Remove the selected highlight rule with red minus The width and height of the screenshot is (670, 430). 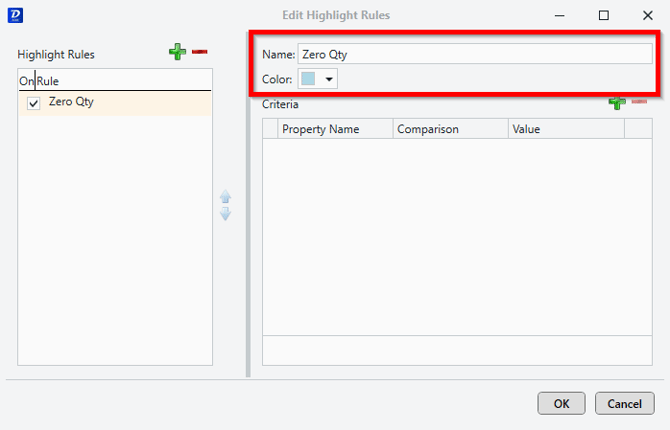tap(200, 52)
